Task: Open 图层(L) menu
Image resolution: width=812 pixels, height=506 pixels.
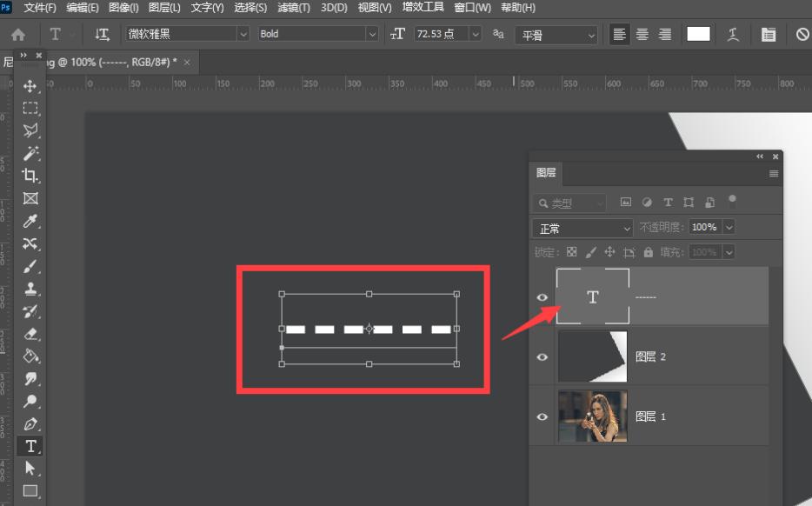Action: [164, 8]
